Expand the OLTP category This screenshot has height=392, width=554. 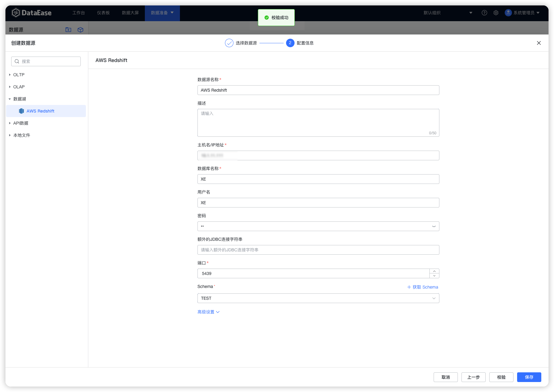[10, 74]
